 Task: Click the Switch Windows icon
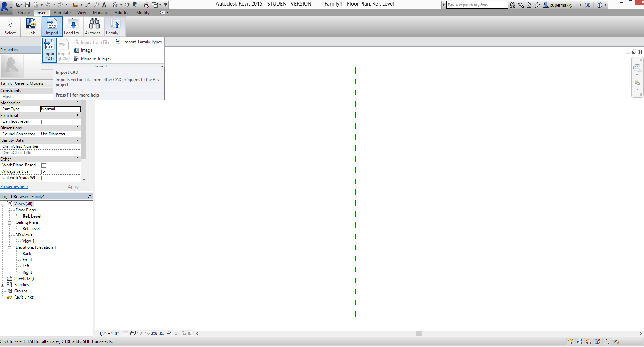155,5
